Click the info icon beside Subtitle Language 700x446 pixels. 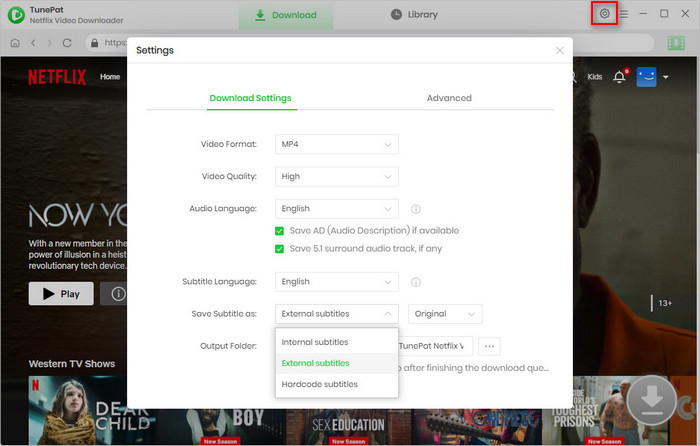pyautogui.click(x=415, y=282)
